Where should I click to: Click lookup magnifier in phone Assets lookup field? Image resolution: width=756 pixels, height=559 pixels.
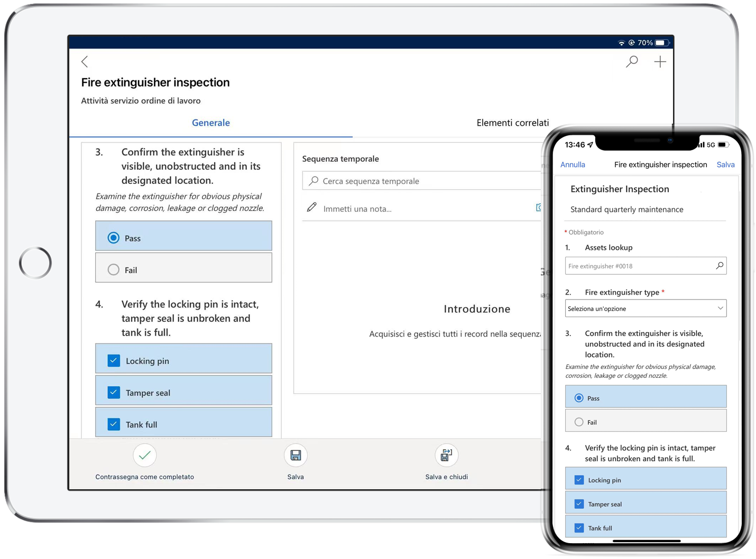(719, 266)
